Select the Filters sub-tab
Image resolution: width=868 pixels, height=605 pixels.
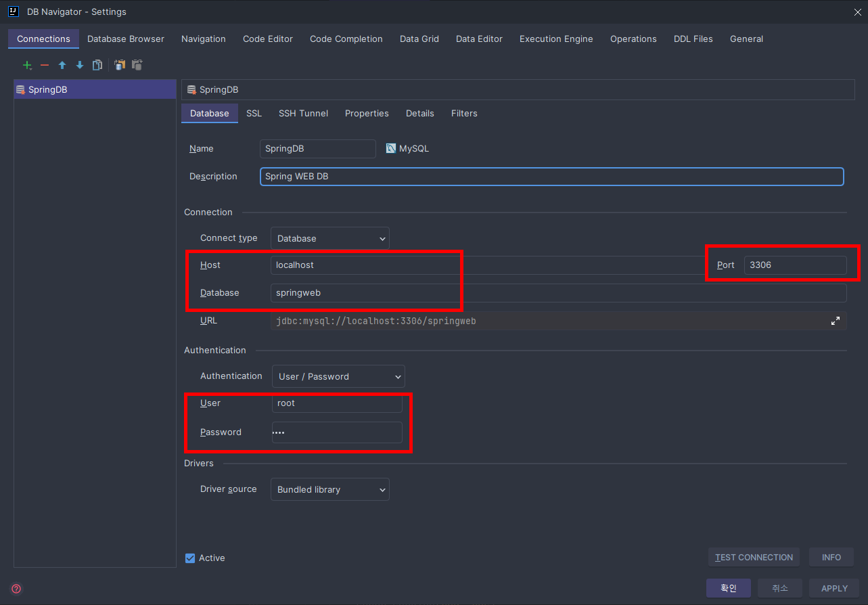[464, 113]
